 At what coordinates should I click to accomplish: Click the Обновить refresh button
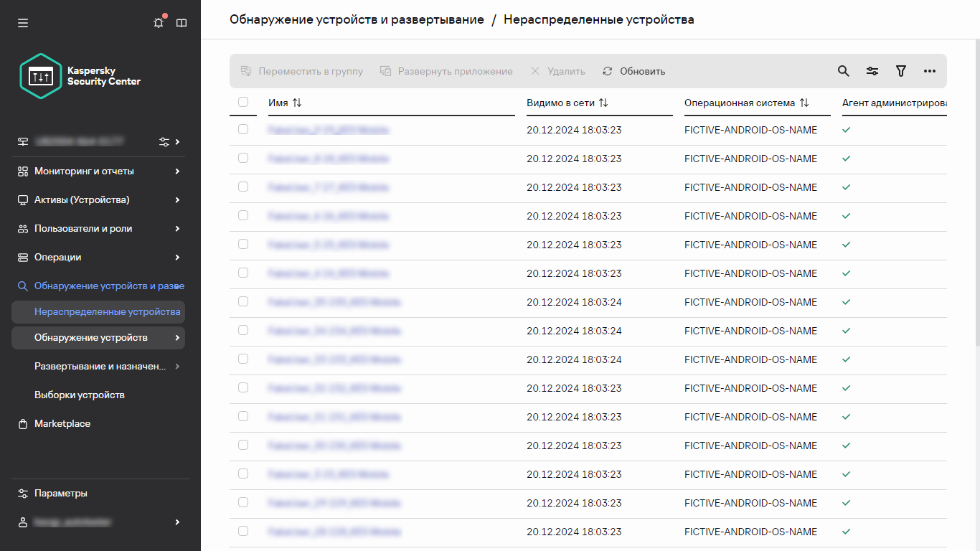634,71
